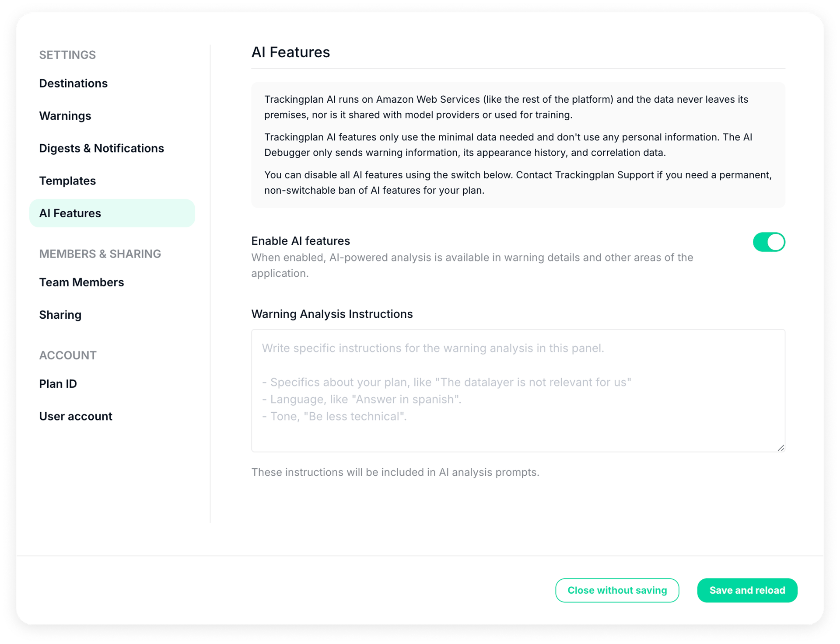
Task: Click inside the Warning Analysis Instructions textarea
Action: 518,390
